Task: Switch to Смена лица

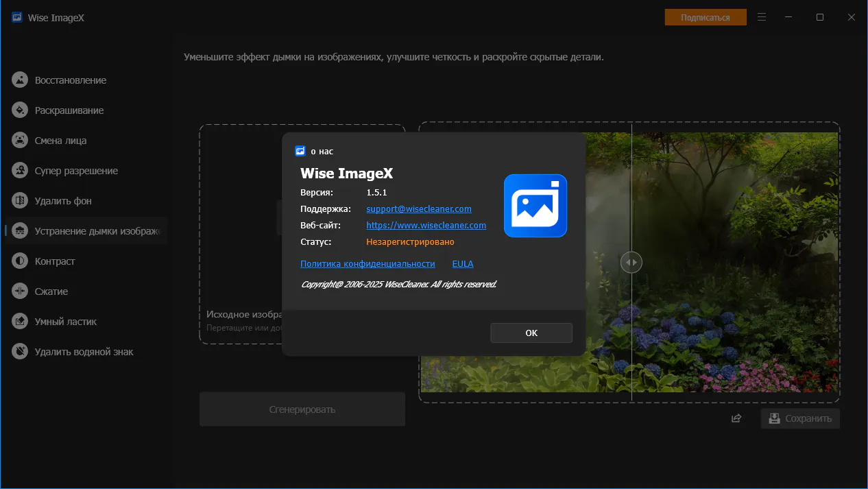Action: tap(61, 141)
